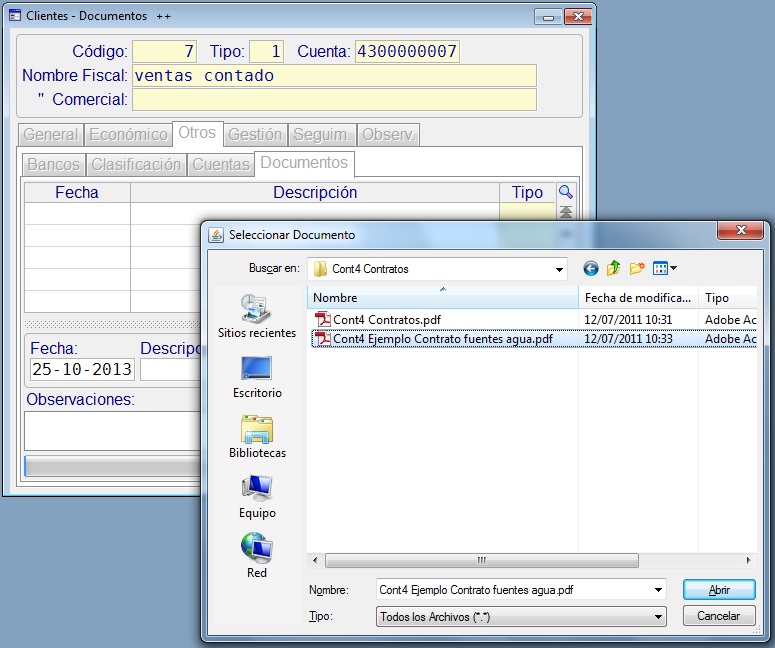Viewport: 775px width, 648px height.
Task: Expand the Tipo file type dropdown
Action: (657, 617)
